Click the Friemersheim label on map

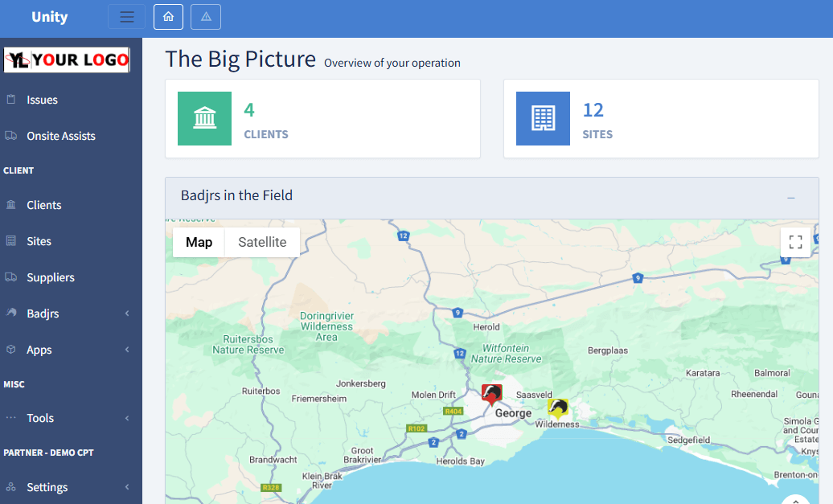click(x=318, y=399)
